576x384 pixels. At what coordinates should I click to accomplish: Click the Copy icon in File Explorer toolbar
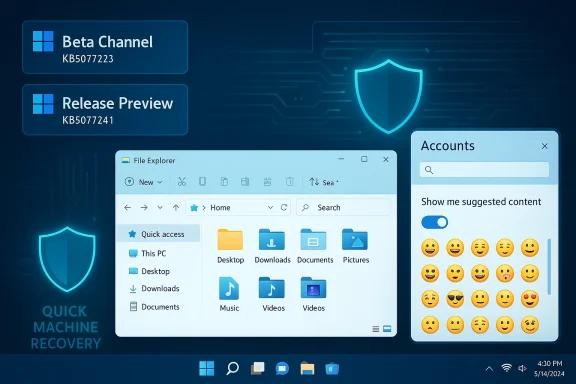(202, 182)
